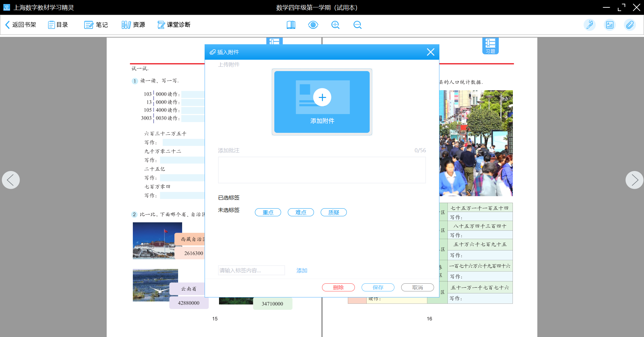
Task: Select the 质疑 tag
Action: 333,212
